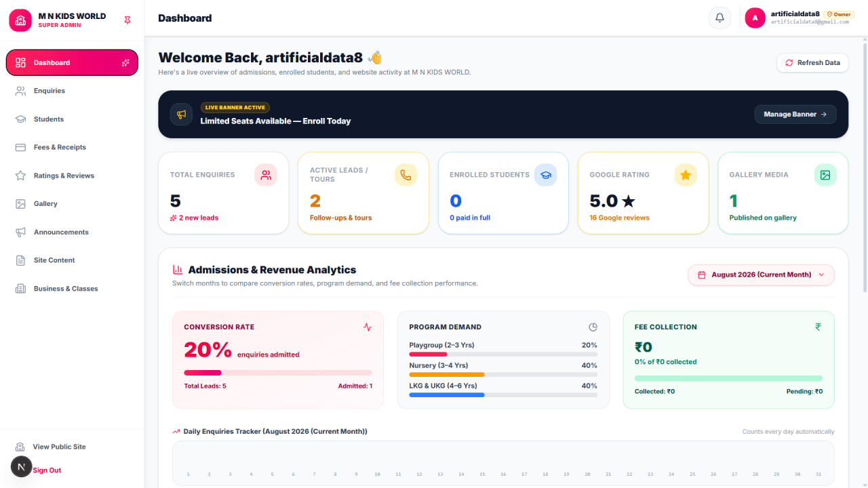The height and width of the screenshot is (488, 868).
Task: Open the Announcements page
Action: pyautogui.click(x=72, y=232)
